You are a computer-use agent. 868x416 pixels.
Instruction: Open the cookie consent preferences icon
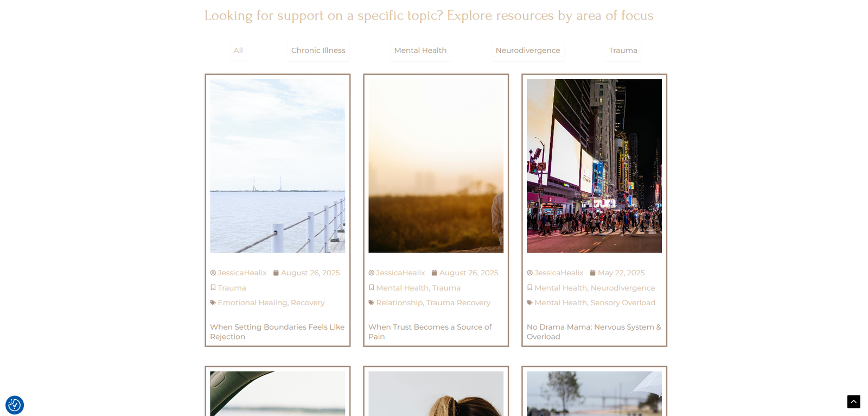(15, 405)
